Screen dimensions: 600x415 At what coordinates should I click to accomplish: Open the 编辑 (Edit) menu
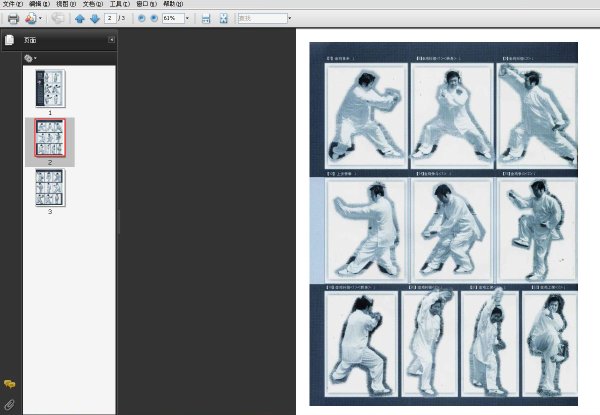[x=39, y=4]
